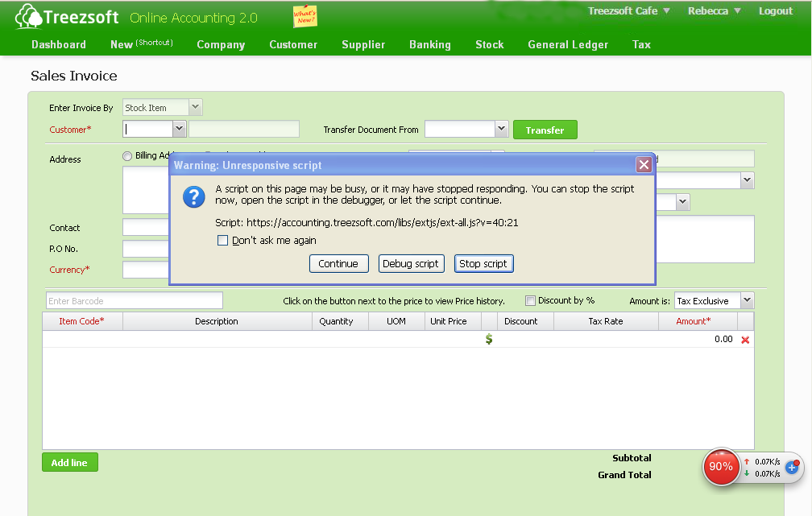Open the Tax menu
Screen dimensions: 812x516
click(x=641, y=44)
